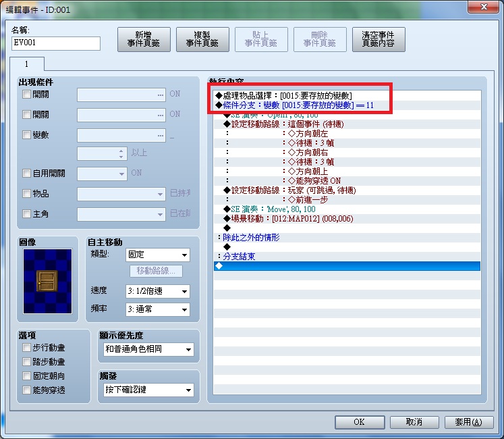Viewport: 504px width, 439px height.
Task: Click the 複製事件頁籤 button
Action: [x=202, y=39]
